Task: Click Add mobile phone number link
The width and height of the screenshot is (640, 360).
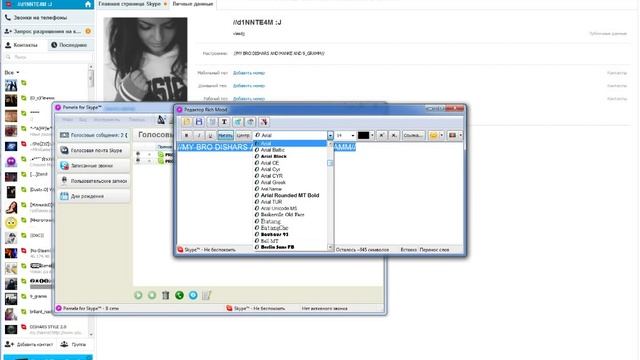Action: [249, 73]
